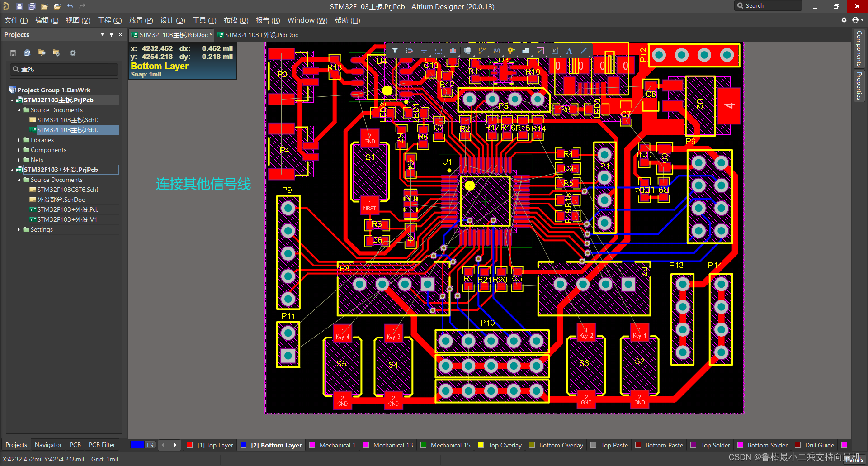Viewport: 868px width, 466px height.
Task: Select the length tuning tool
Action: click(496, 51)
